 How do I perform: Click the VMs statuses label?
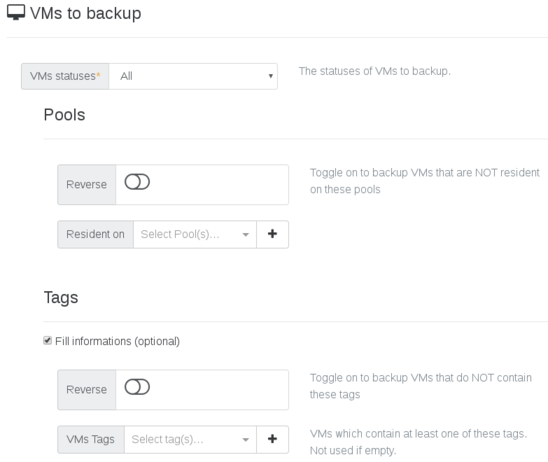click(x=65, y=76)
